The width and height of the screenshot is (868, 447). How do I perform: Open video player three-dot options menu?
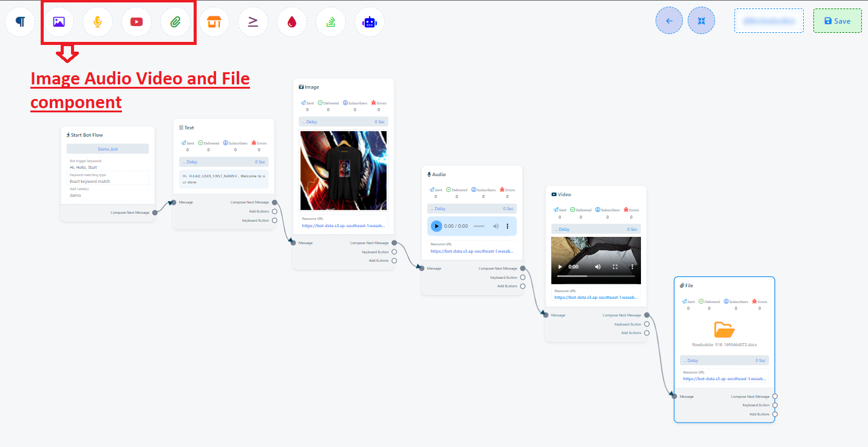[632, 267]
